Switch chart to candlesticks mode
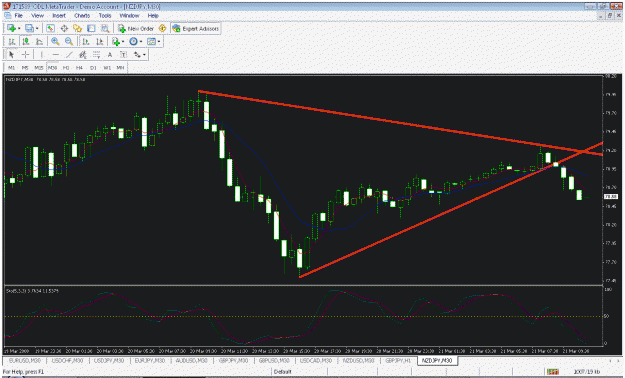The width and height of the screenshot is (625, 378). [26, 41]
